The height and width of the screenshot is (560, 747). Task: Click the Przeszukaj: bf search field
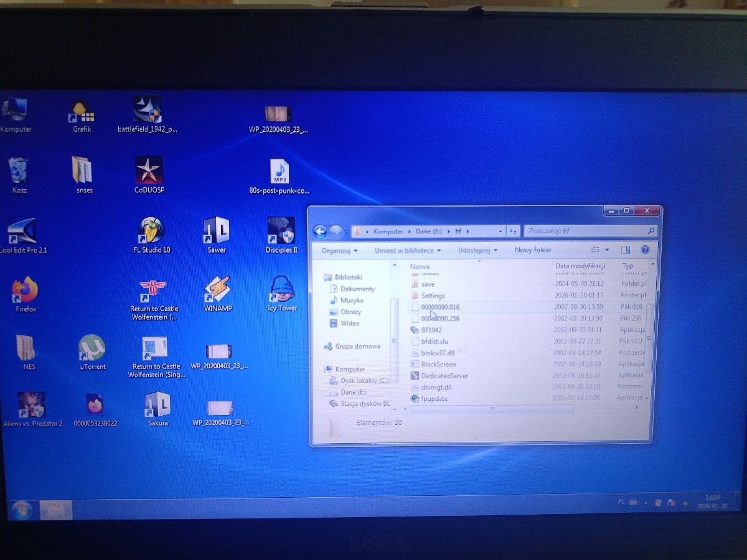tap(585, 231)
